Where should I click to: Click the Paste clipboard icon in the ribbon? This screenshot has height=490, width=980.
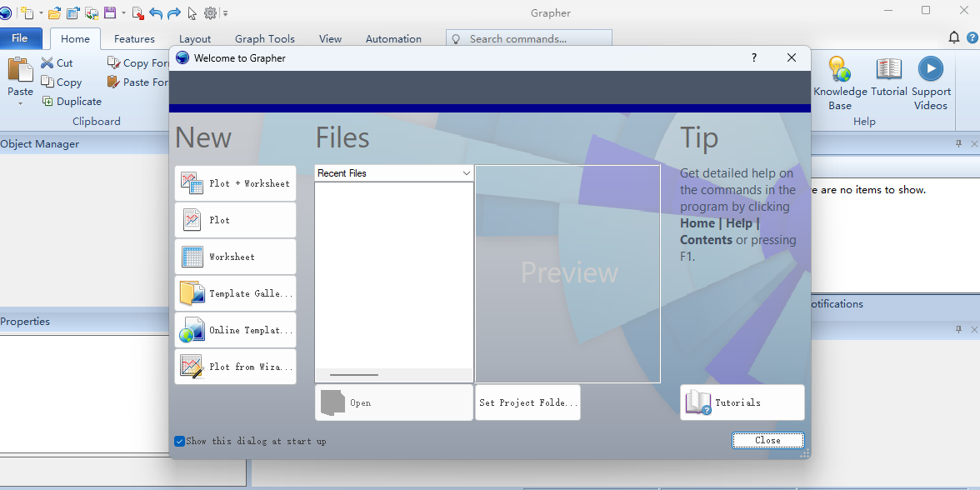click(21, 68)
